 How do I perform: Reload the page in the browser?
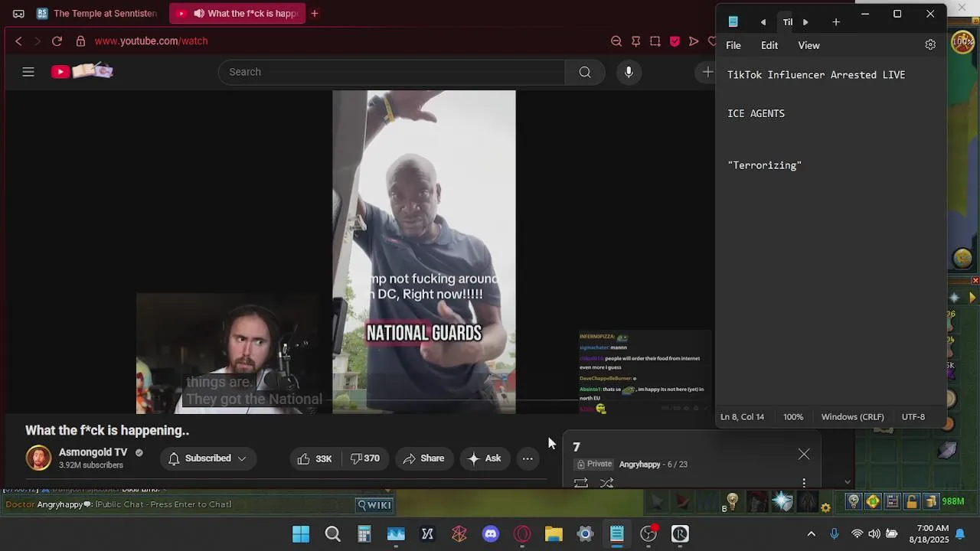click(57, 41)
